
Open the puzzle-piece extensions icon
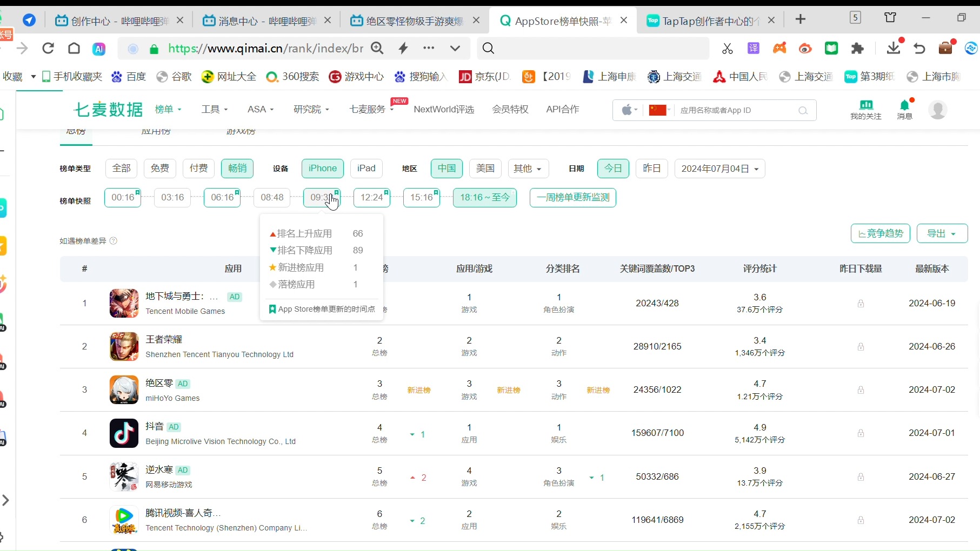857,49
